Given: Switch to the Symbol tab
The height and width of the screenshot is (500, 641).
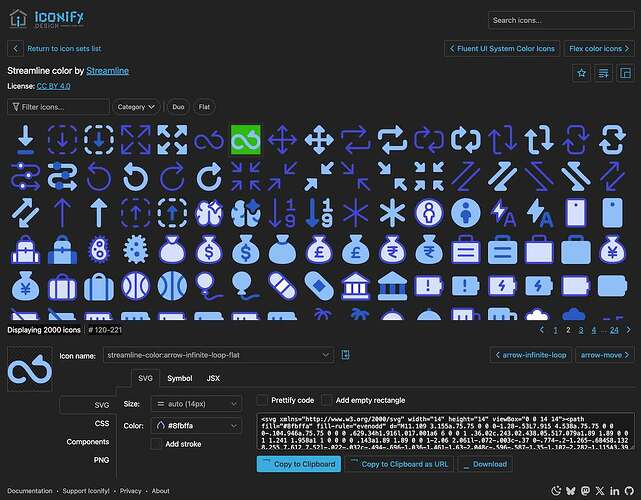Looking at the screenshot, I should (179, 378).
